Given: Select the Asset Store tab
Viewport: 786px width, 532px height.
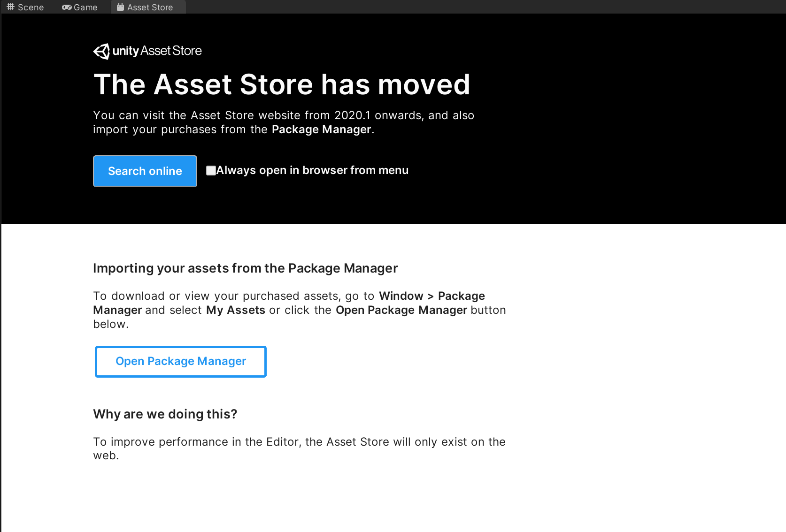Looking at the screenshot, I should click(x=148, y=7).
